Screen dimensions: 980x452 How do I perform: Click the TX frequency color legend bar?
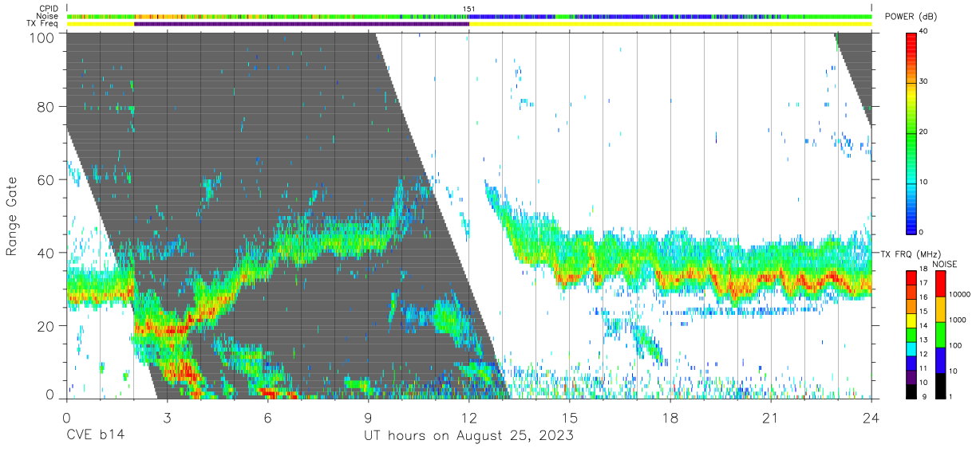tap(911, 333)
